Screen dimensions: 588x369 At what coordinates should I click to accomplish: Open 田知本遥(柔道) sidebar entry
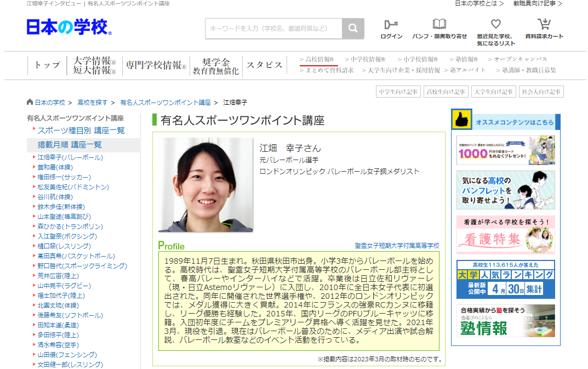(x=58, y=325)
